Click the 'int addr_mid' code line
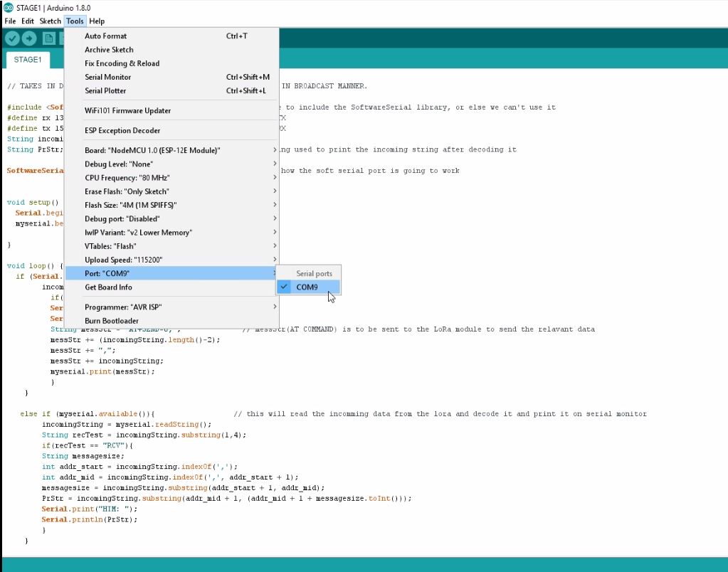The width and height of the screenshot is (728, 572). tap(170, 477)
